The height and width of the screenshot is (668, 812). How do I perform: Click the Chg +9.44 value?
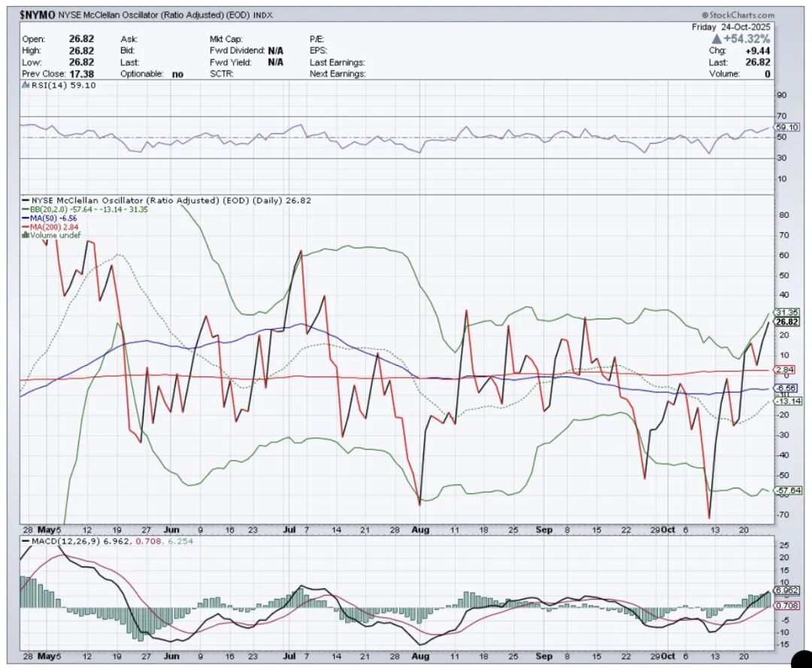[x=758, y=50]
